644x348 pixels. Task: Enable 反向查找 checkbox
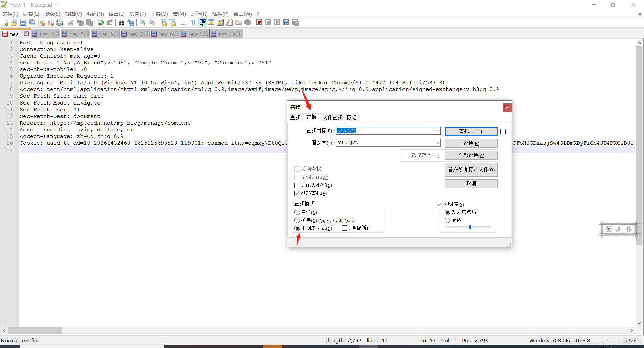coord(297,169)
